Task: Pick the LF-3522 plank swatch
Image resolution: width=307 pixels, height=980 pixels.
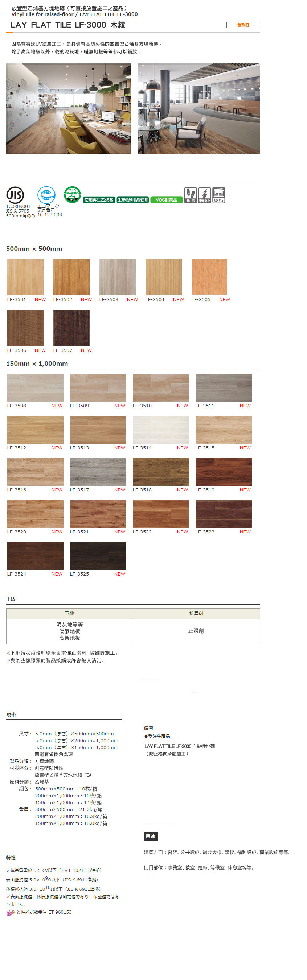Action: (x=161, y=514)
